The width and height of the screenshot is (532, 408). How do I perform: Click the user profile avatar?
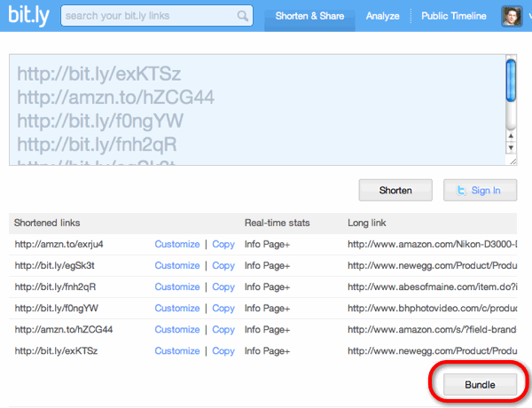[x=512, y=16]
